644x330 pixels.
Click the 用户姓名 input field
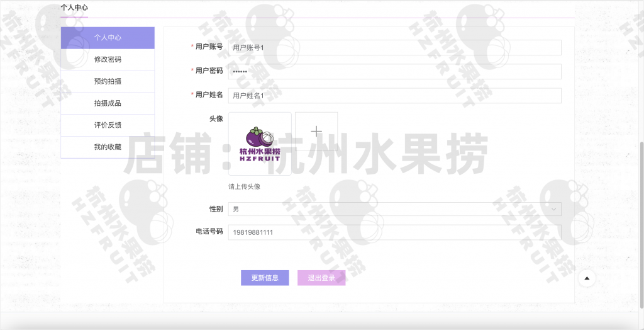pos(395,96)
